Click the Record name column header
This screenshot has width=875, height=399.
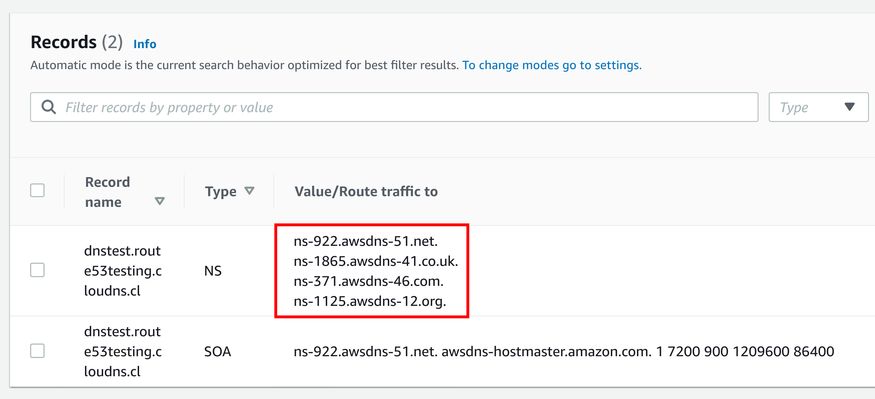tap(108, 192)
